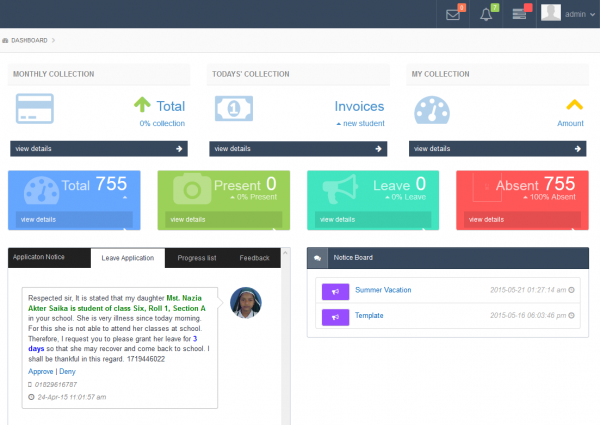Click the breadcrumb arrow after Dashboard

click(54, 40)
